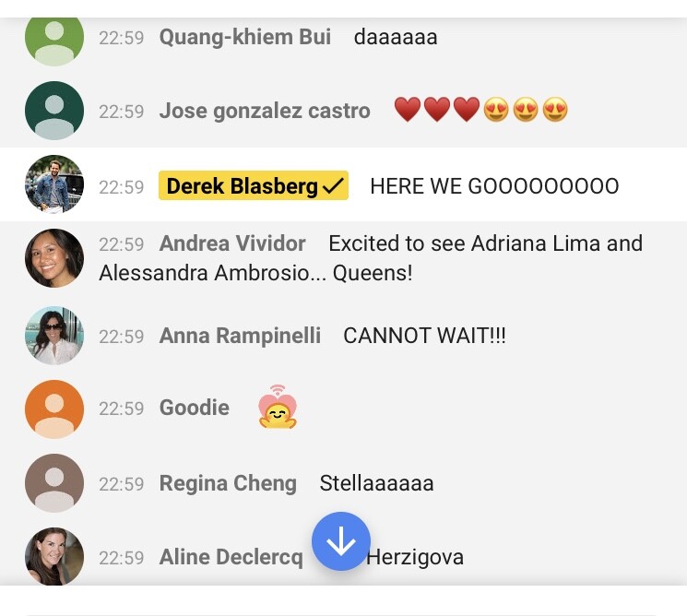Tap Aline Declercq's profile photo
687x616 pixels.
[x=54, y=556]
